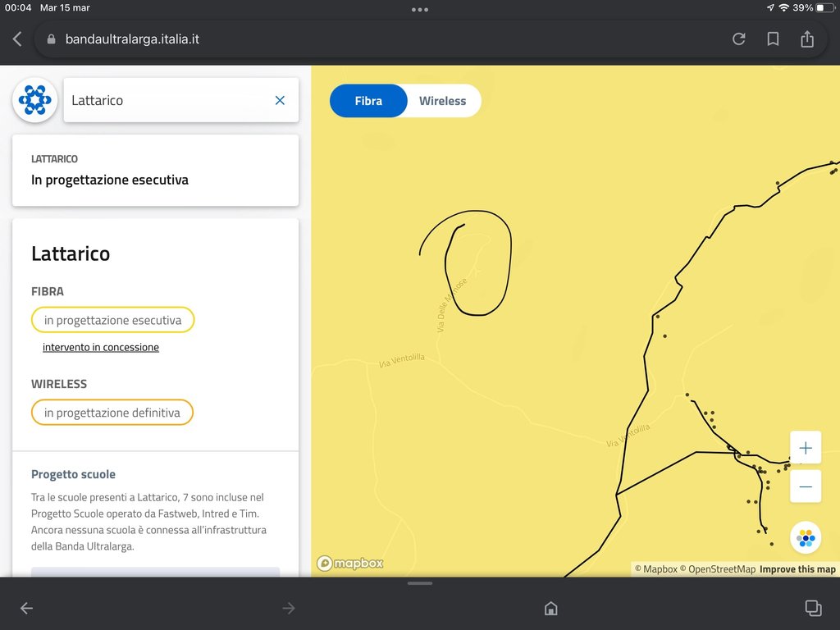840x630 pixels.
Task: Open the Mapbox attribution link
Action: (655, 569)
